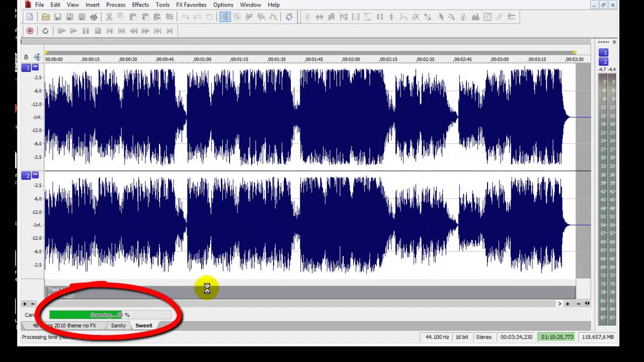Open the Insert menu
Viewport: 644px width, 362px height.
[93, 5]
